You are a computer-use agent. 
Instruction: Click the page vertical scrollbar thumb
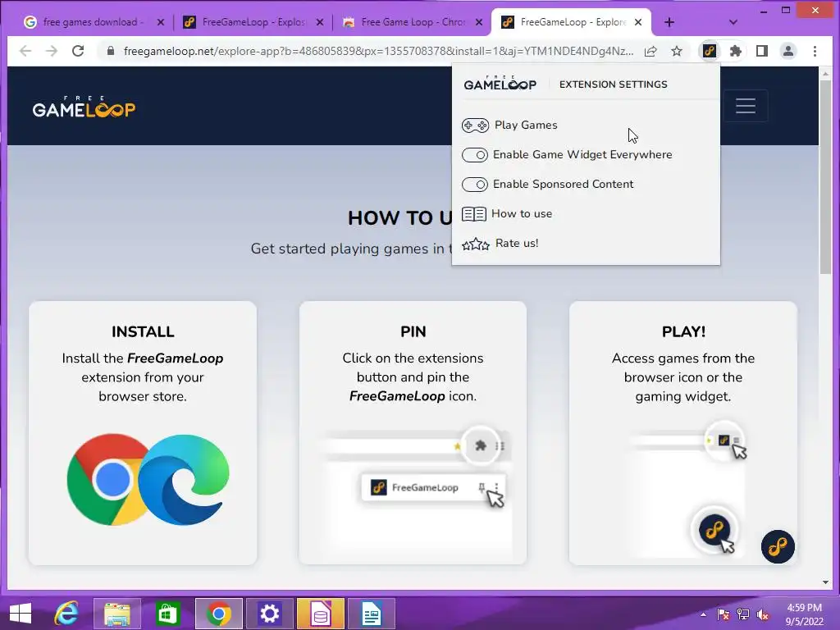tap(825, 177)
